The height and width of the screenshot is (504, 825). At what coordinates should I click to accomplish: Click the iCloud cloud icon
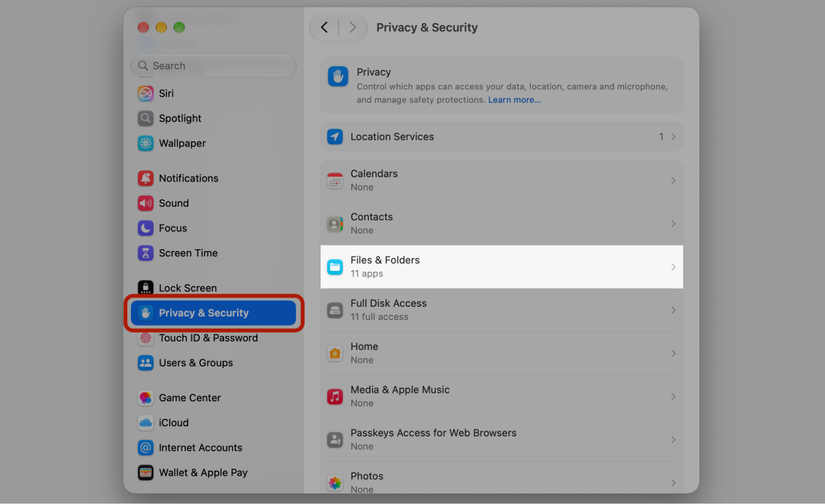145,423
